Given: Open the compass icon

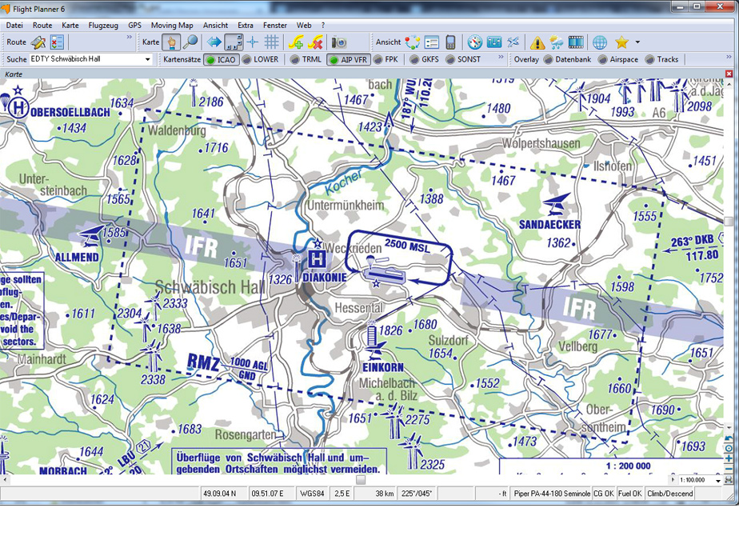Looking at the screenshot, I should pyautogui.click(x=474, y=42).
